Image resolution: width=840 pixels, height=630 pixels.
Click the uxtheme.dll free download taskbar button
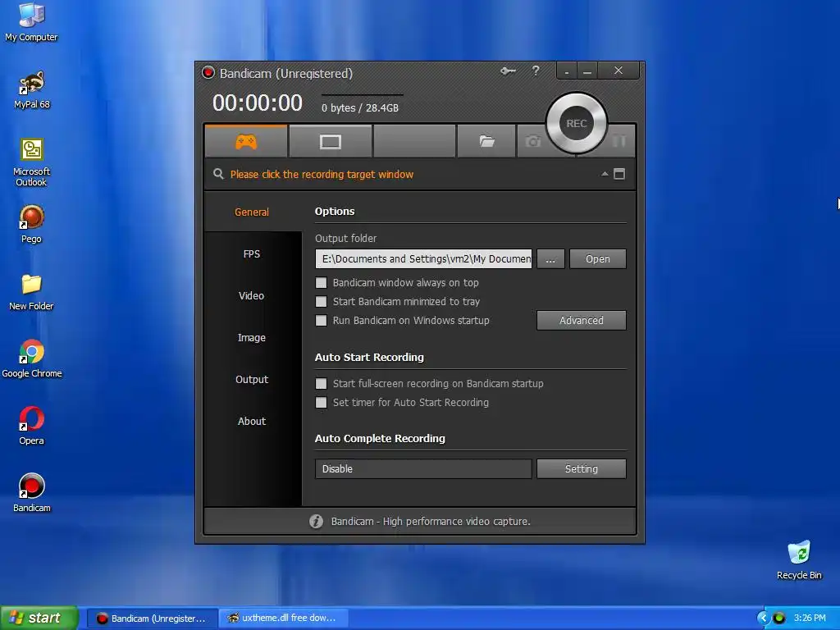pyautogui.click(x=284, y=619)
